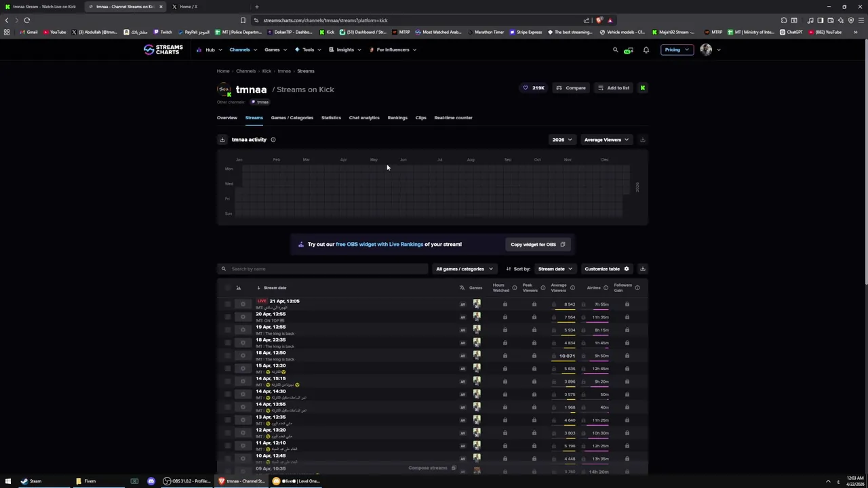Click the user profile avatar
The width and height of the screenshot is (868, 488).
click(706, 49)
